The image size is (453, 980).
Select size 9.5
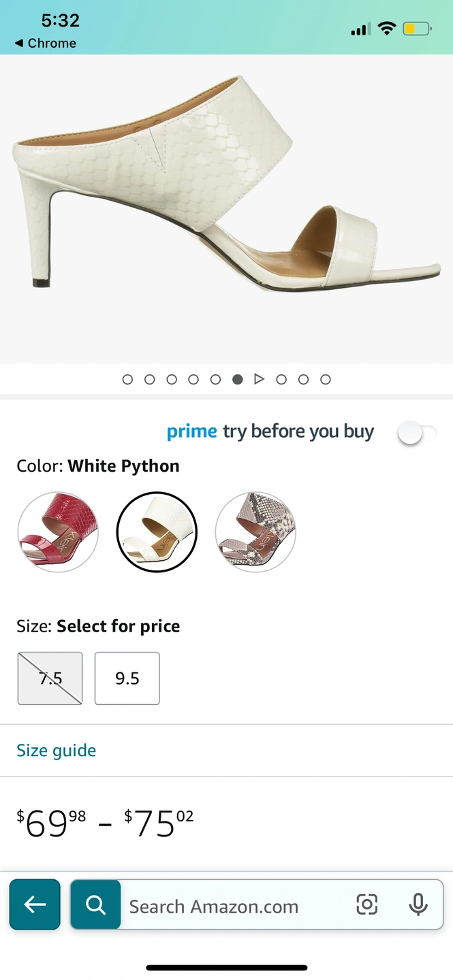(127, 679)
